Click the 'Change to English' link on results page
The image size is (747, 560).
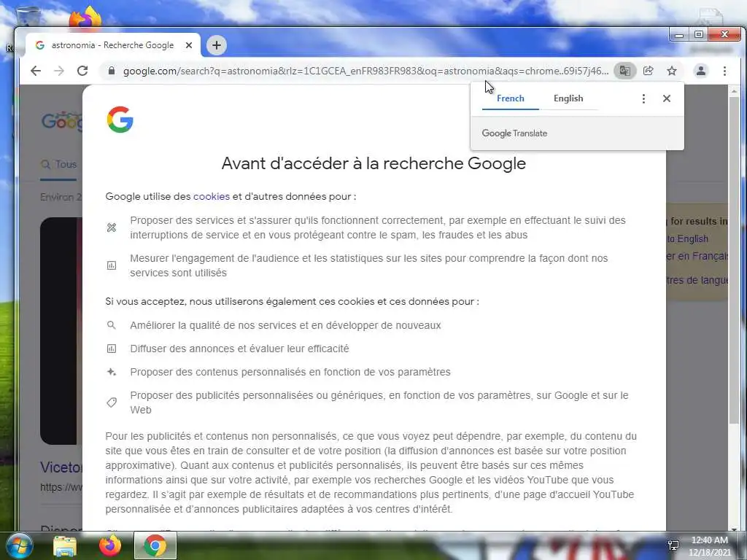pos(687,239)
